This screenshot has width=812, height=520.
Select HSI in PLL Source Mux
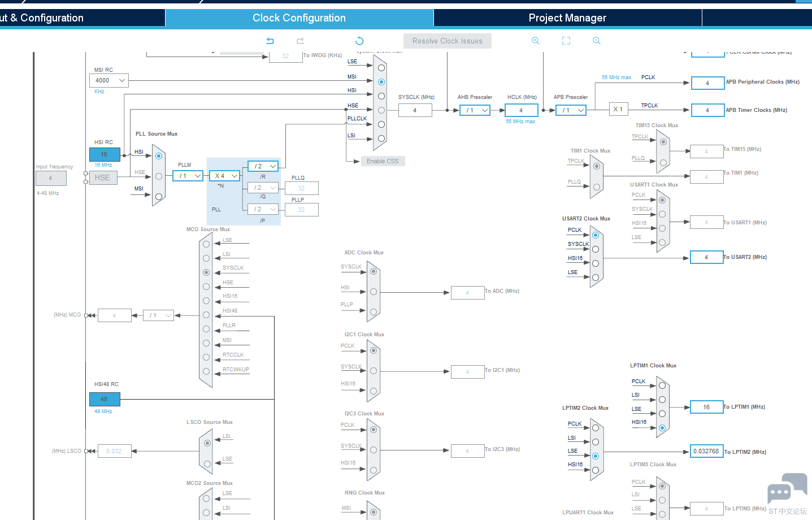click(x=159, y=156)
